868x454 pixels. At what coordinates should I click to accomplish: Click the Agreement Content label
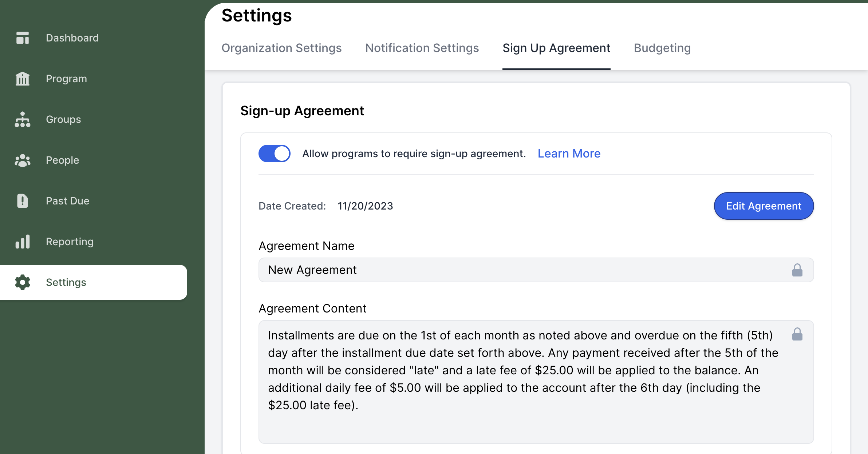coord(312,308)
